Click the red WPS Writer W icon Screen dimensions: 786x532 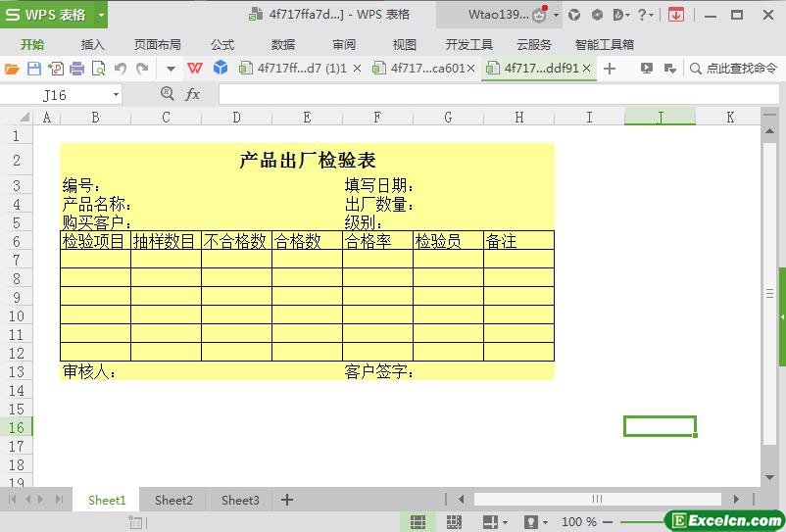click(195, 69)
